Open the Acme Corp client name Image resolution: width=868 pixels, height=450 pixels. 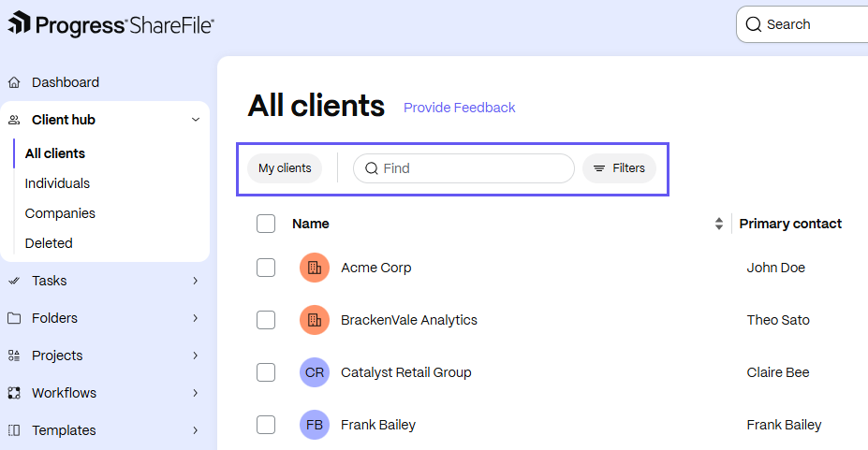[375, 268]
